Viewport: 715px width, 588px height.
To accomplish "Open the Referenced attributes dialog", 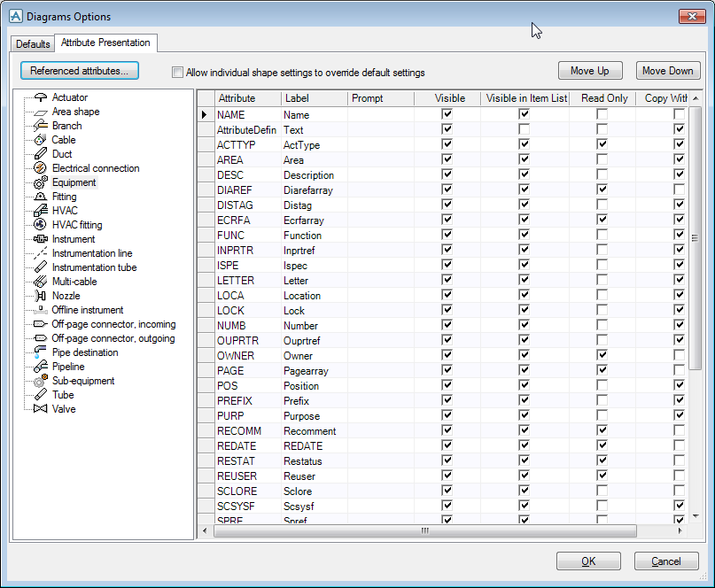I will [80, 71].
